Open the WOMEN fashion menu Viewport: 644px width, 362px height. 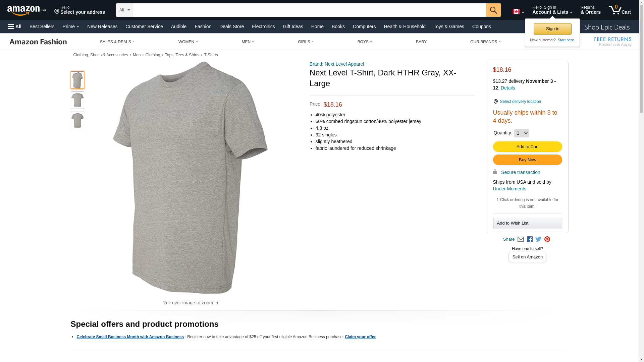(188, 42)
